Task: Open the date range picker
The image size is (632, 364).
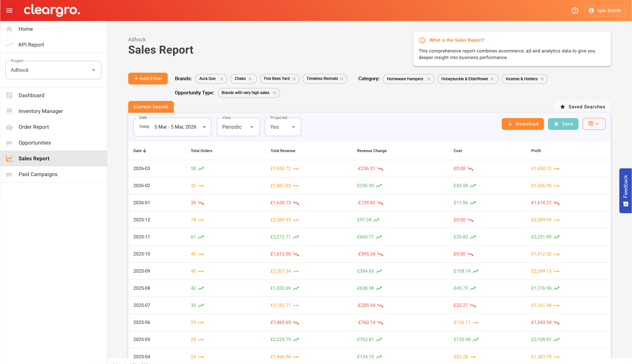Action: pyautogui.click(x=172, y=127)
